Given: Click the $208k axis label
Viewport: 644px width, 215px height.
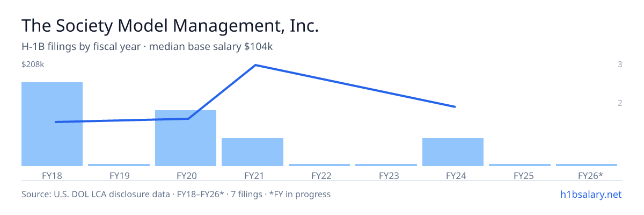Looking at the screenshot, I should pos(33,64).
